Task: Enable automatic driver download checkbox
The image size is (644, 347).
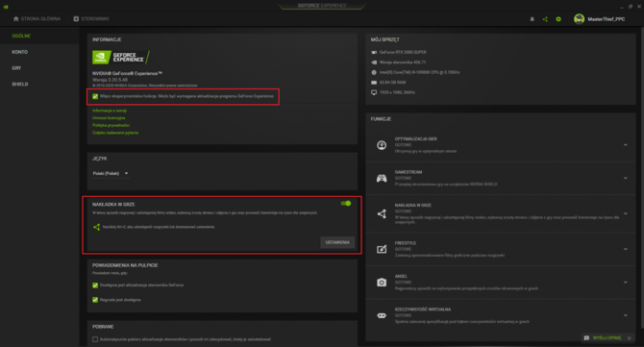Action: tap(95, 339)
